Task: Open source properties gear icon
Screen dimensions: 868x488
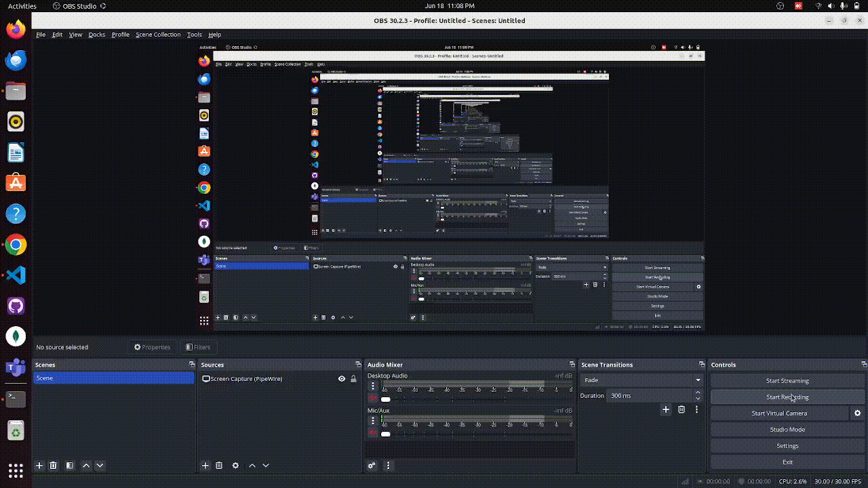Action: (235, 466)
